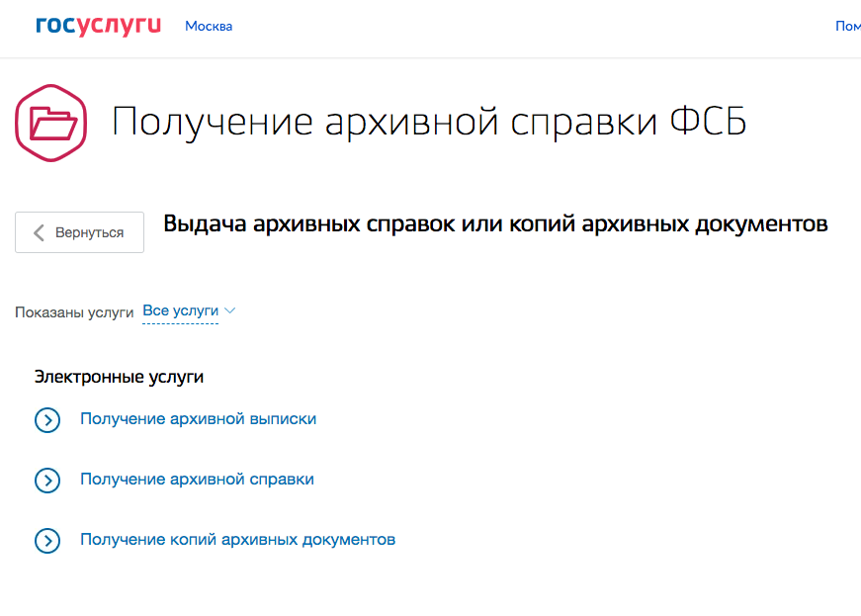Screen dimensions: 861x616
Task: Click the arrow icon beside Получение архивной выписки
Action: pos(47,420)
